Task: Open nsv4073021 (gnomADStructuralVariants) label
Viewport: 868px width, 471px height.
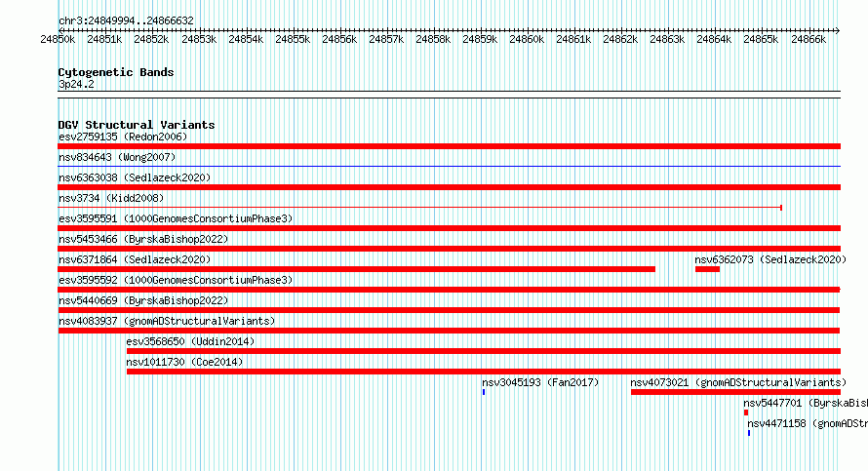Action: click(x=738, y=382)
